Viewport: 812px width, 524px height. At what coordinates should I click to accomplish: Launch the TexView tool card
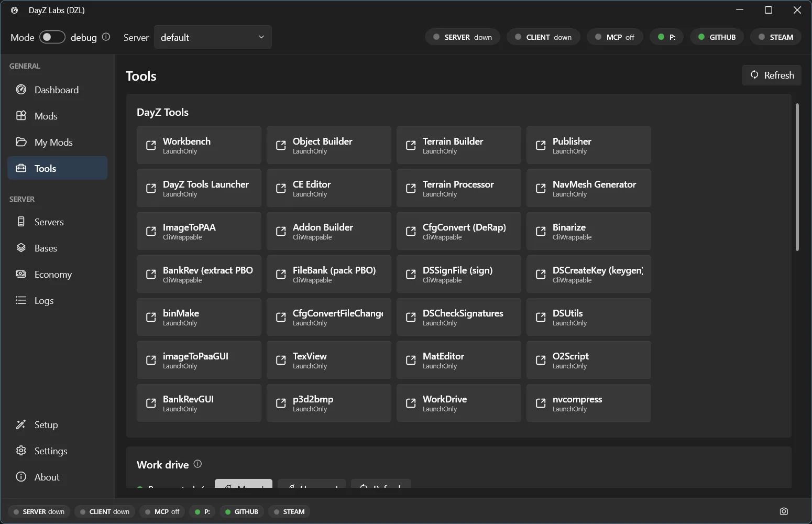[329, 360]
